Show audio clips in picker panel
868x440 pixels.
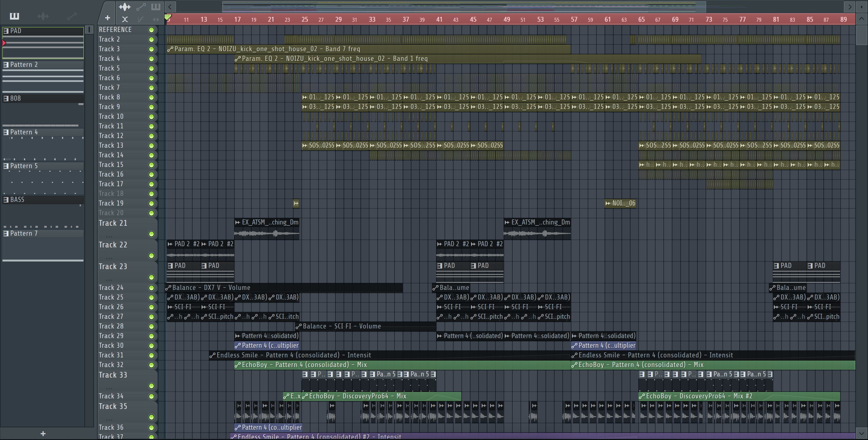[43, 16]
